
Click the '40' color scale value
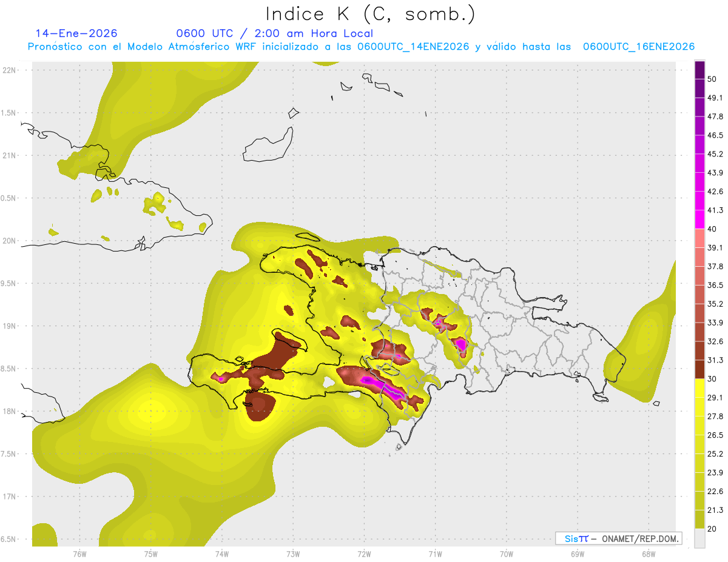[713, 229]
